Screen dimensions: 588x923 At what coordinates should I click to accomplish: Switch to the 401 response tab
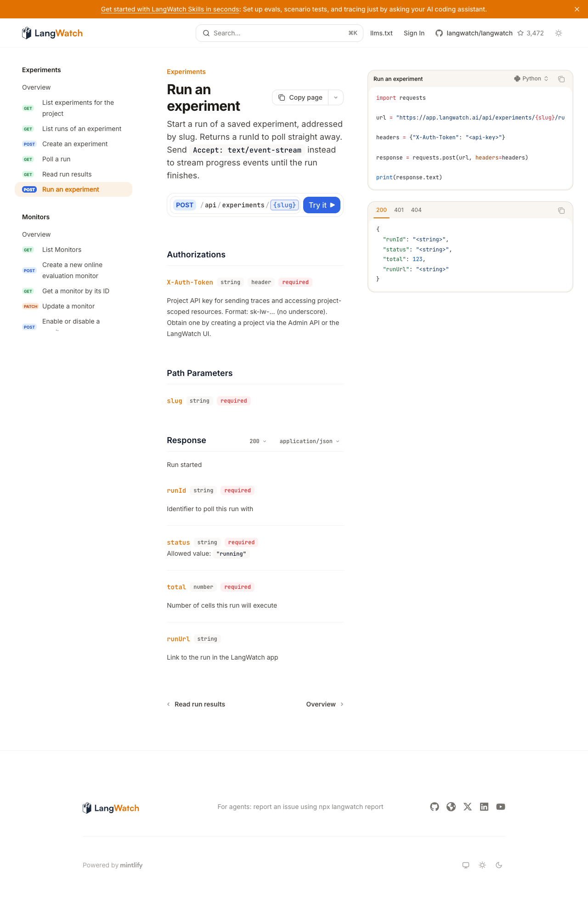click(399, 210)
